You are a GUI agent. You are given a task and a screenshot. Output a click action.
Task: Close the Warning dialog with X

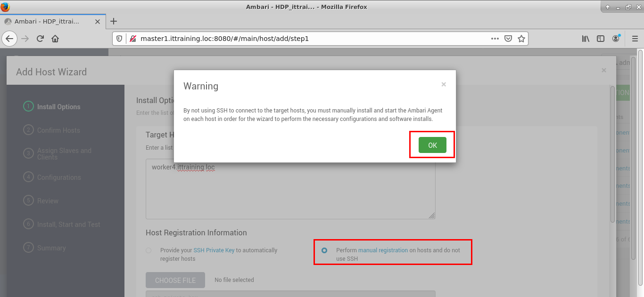(x=443, y=85)
